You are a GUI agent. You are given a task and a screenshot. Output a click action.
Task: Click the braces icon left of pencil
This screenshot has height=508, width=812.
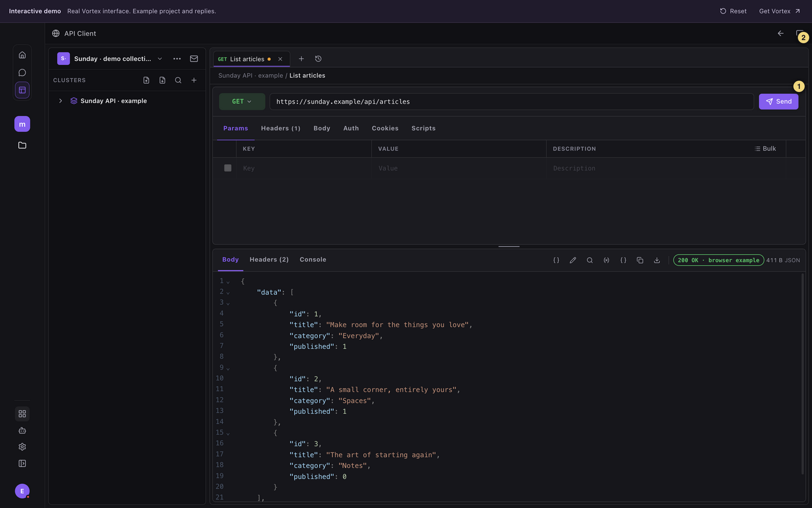point(556,260)
